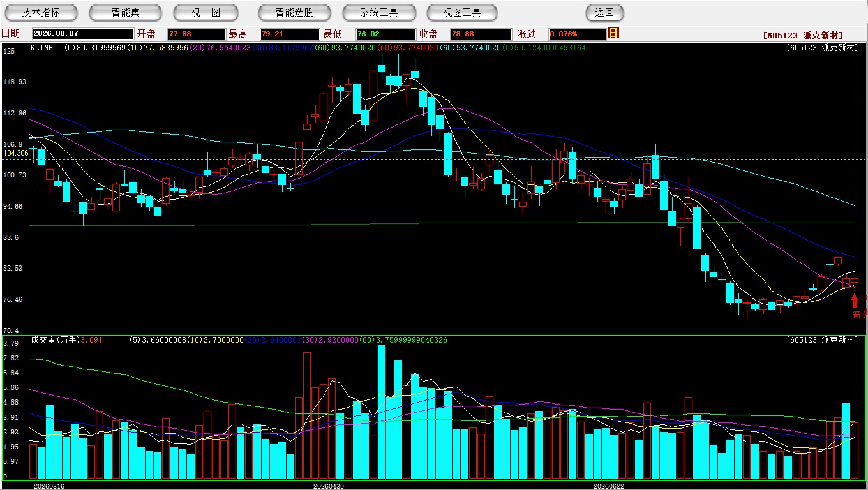Click the 20260622 date label on the time axis

pos(609,486)
